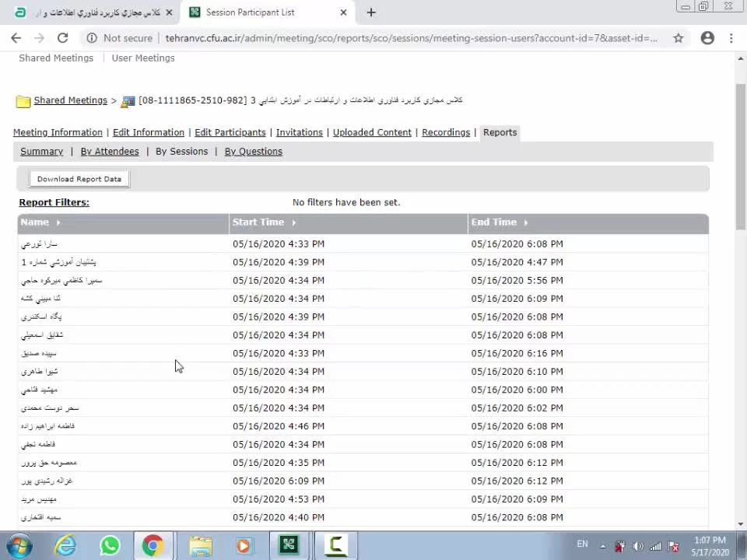Sort by Start Time column arrow
747x560 pixels.
(x=293, y=222)
